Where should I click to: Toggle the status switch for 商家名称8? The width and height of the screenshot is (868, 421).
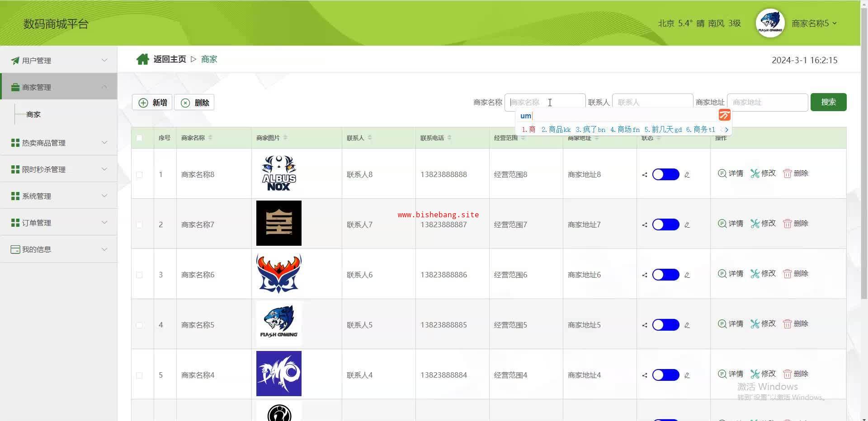point(665,174)
